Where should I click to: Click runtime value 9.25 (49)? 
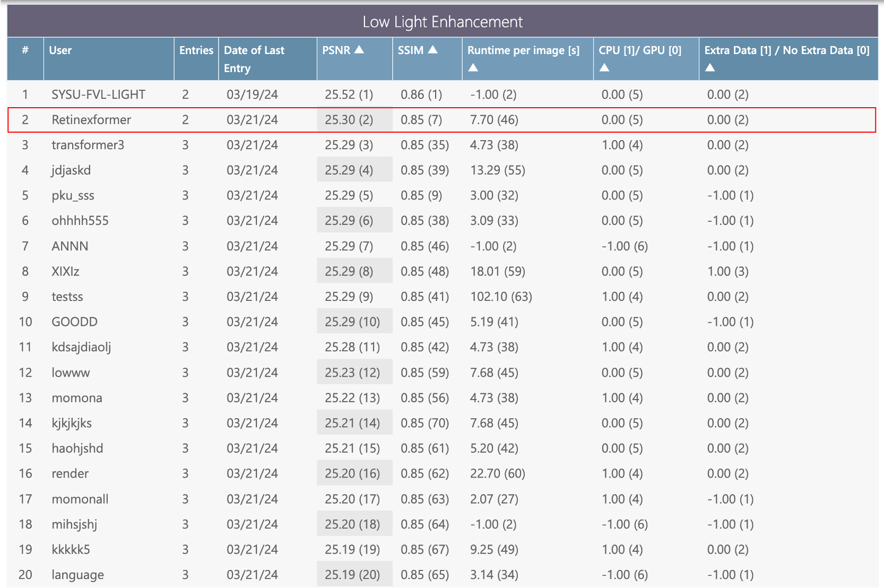click(495, 550)
